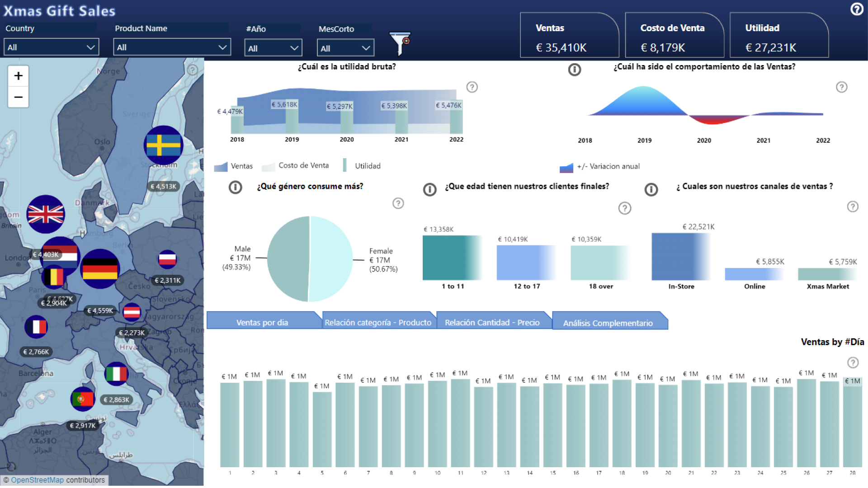Image resolution: width=868 pixels, height=488 pixels.
Task: Open the help icon in the header corner
Action: [857, 9]
